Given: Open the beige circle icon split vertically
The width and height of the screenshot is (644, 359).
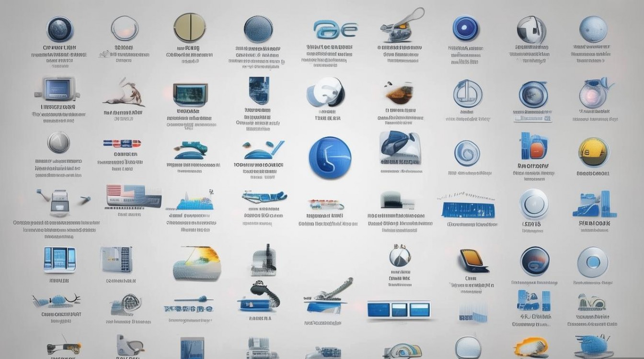Looking at the screenshot, I should tap(189, 27).
